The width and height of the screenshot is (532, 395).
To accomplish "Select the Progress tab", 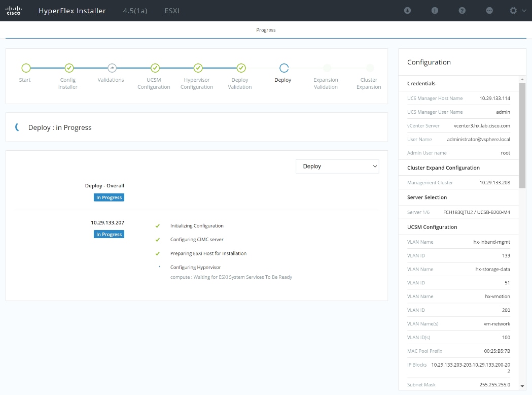I will coord(266,30).
